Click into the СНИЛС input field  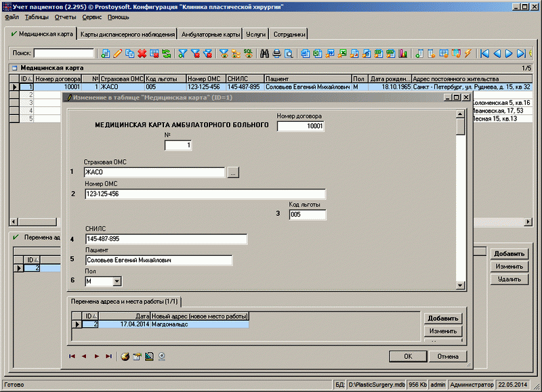(x=166, y=239)
